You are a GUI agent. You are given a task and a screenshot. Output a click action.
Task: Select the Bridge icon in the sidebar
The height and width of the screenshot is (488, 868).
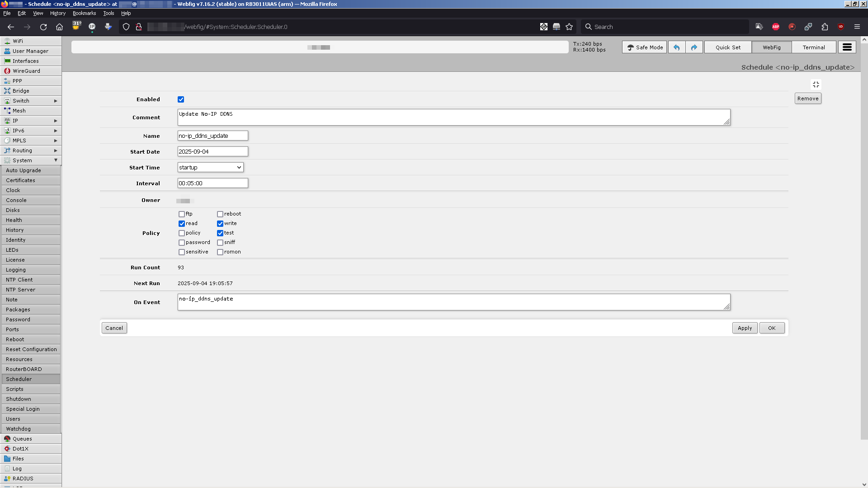click(7, 90)
